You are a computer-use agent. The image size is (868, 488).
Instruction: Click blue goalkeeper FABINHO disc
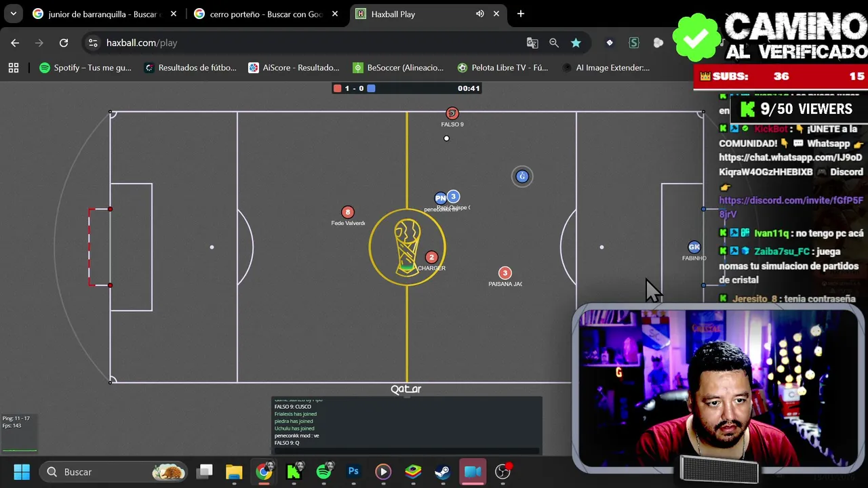tap(694, 247)
